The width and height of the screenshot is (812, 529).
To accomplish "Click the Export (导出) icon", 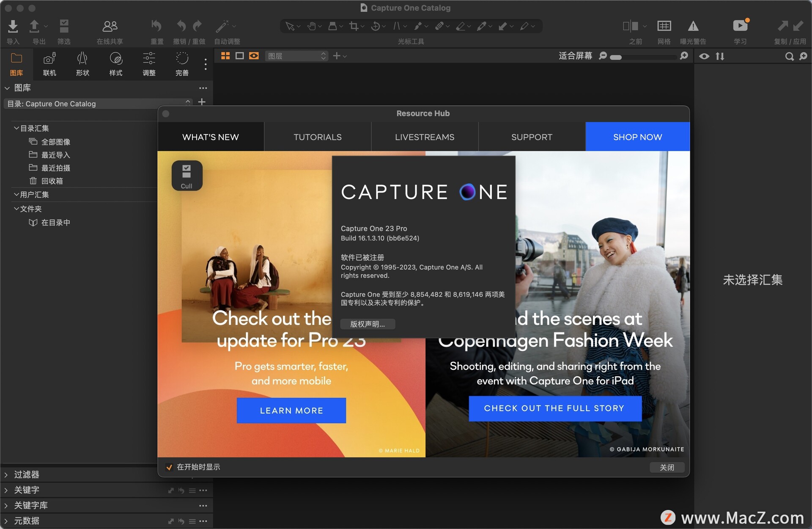I will [x=34, y=27].
